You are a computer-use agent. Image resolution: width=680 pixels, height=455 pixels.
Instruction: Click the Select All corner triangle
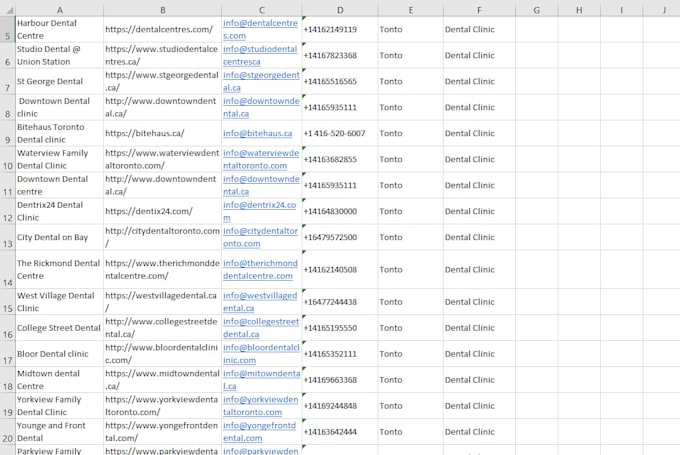8,10
